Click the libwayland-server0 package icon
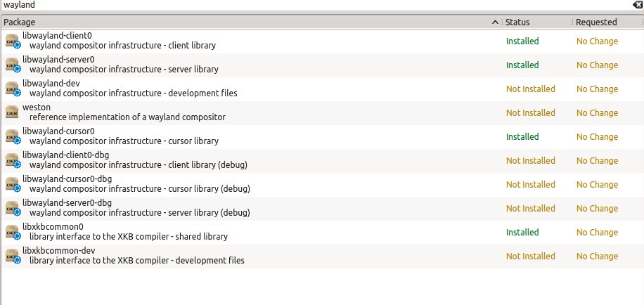644x305 pixels. point(13,65)
